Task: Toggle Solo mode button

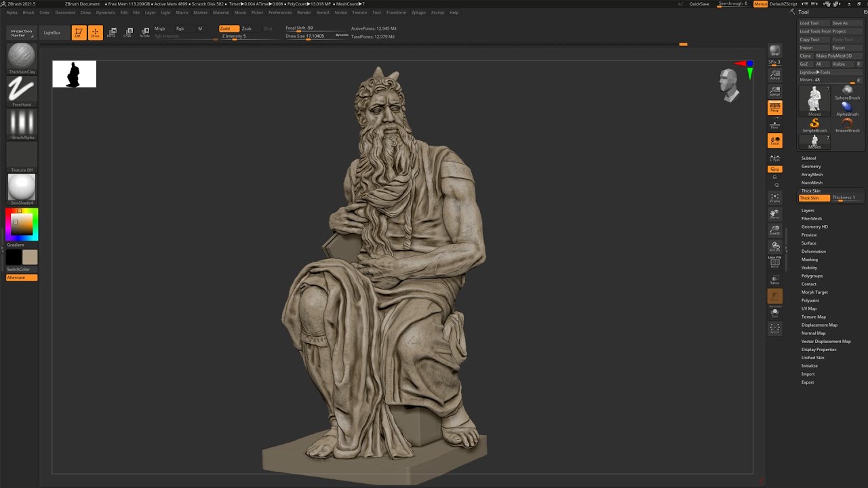Action: click(x=774, y=312)
